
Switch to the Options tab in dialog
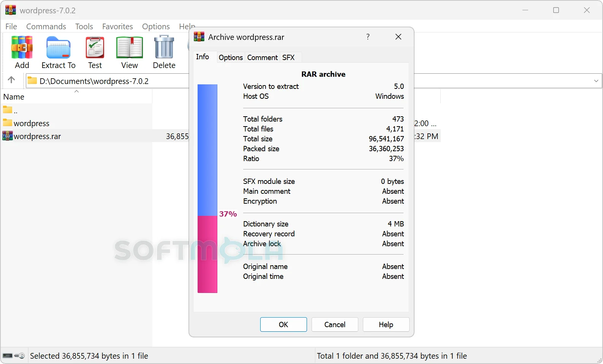(x=231, y=57)
